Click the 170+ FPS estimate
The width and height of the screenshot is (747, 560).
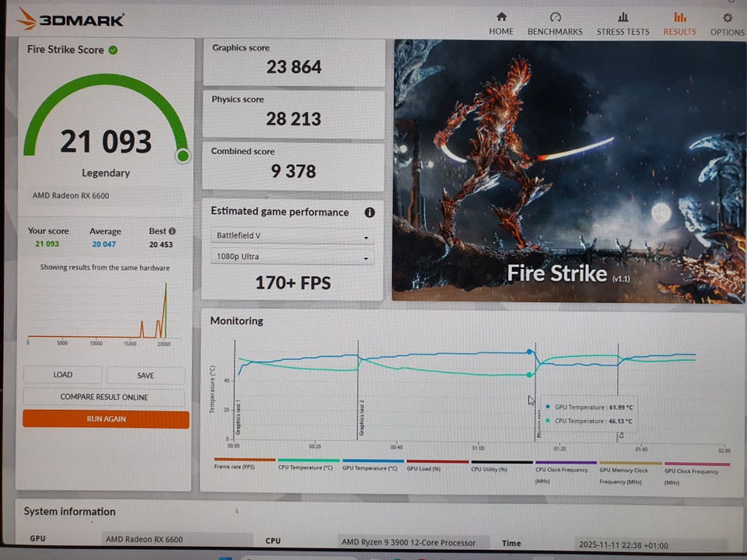(x=293, y=283)
